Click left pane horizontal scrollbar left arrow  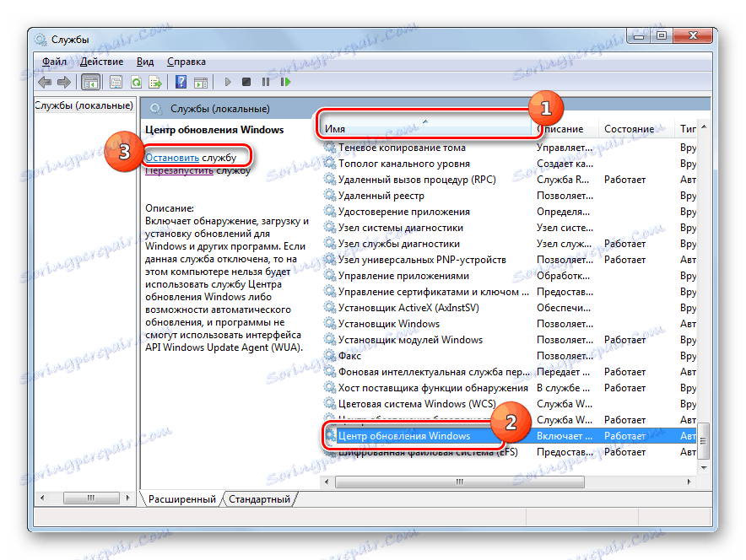pyautogui.click(x=42, y=498)
